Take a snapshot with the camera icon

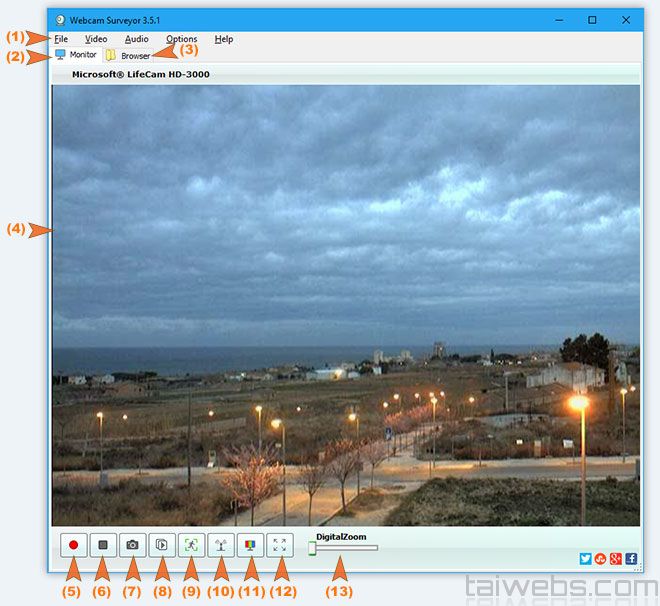(x=132, y=546)
